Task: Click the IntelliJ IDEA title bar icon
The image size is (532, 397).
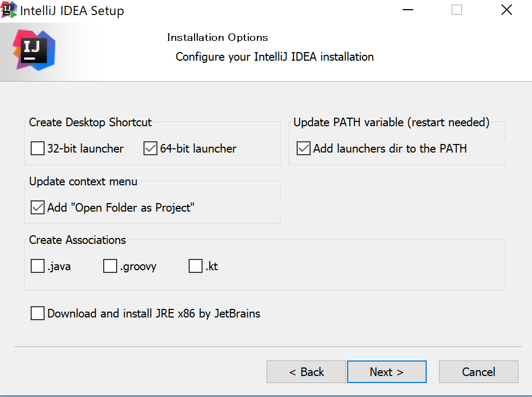Action: click(x=9, y=10)
